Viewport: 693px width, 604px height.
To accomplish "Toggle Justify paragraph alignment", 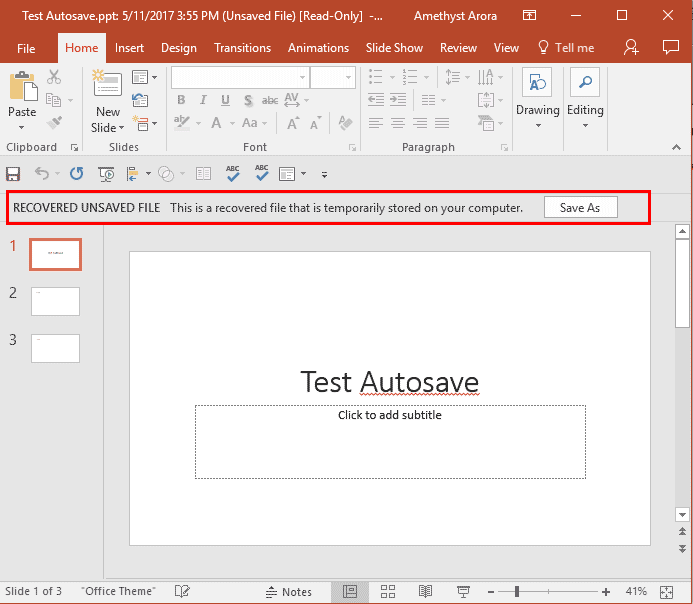I will pos(442,123).
